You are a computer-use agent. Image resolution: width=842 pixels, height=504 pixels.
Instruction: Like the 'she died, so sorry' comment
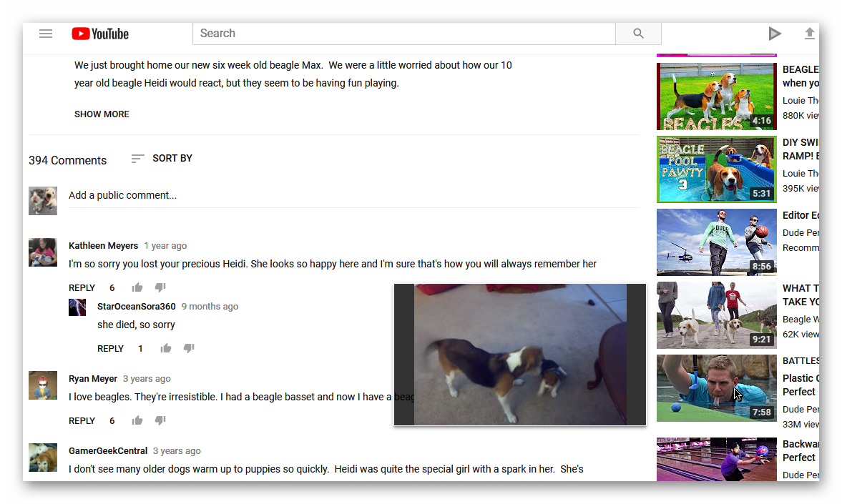[x=165, y=348]
